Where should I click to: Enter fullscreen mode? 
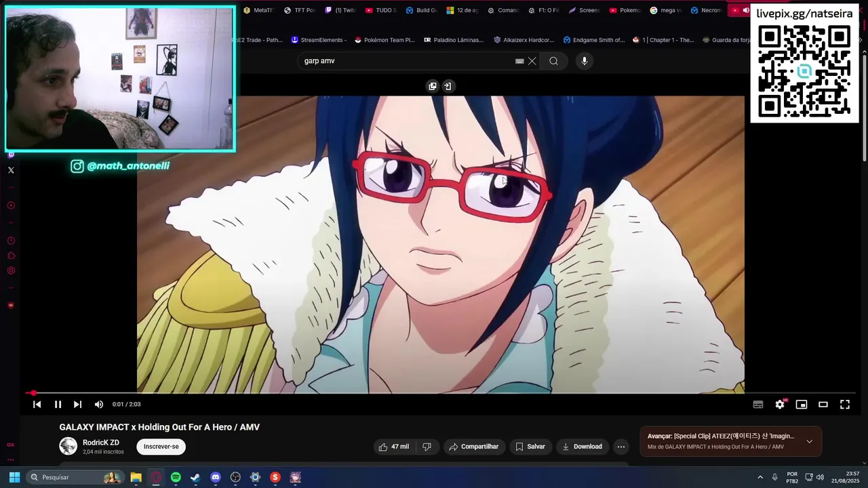tap(845, 405)
